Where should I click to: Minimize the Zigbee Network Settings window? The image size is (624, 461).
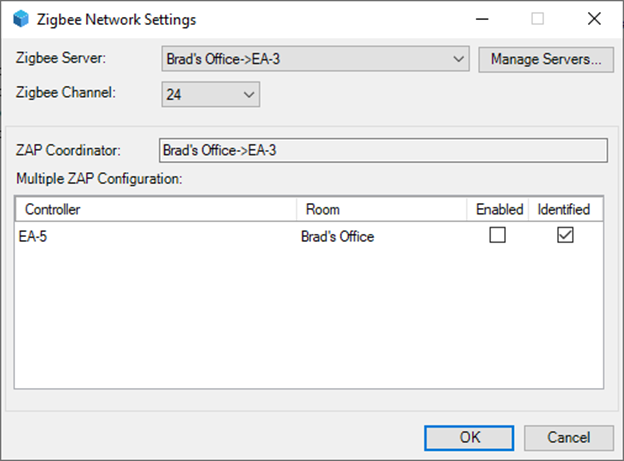click(x=482, y=19)
